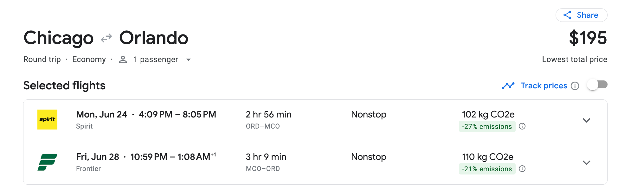The image size is (644, 190).
Task: Click the passenger person icon
Action: [x=123, y=60]
